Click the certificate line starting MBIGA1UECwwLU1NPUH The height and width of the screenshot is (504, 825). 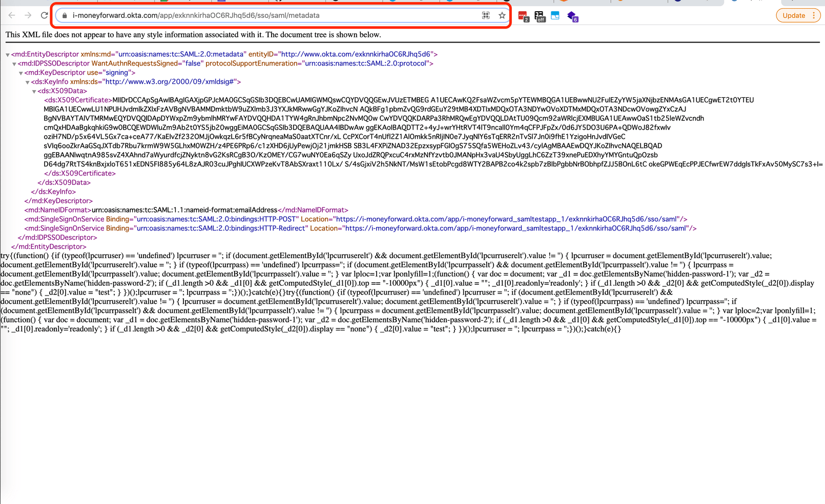365,109
